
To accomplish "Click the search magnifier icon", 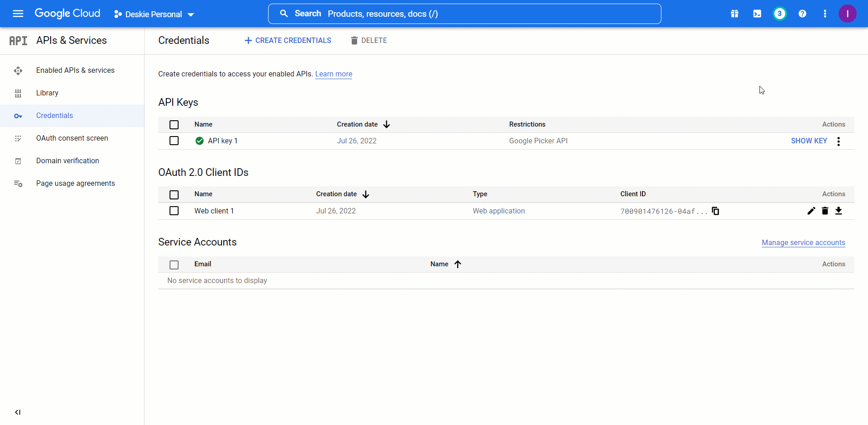I will click(284, 14).
